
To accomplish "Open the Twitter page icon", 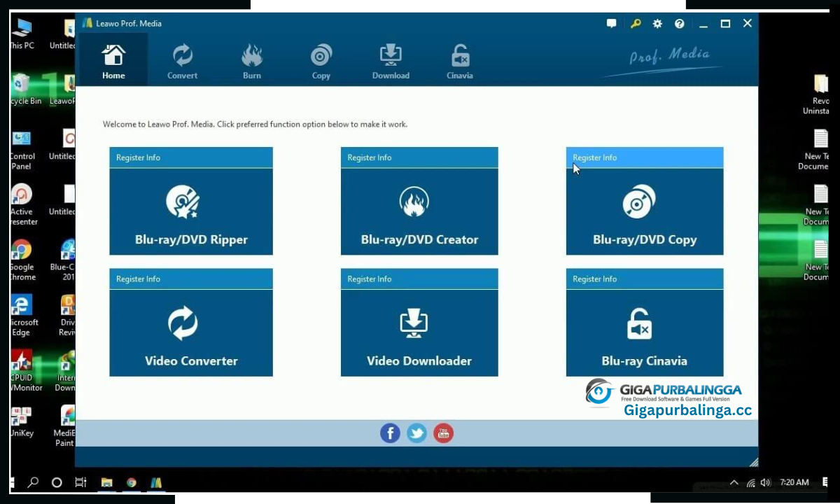I will pyautogui.click(x=416, y=433).
